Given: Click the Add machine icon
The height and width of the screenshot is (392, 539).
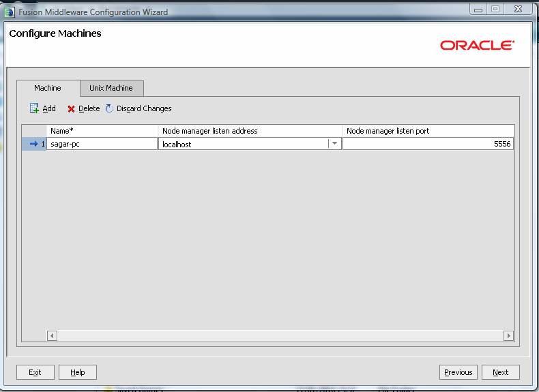Looking at the screenshot, I should [x=34, y=108].
